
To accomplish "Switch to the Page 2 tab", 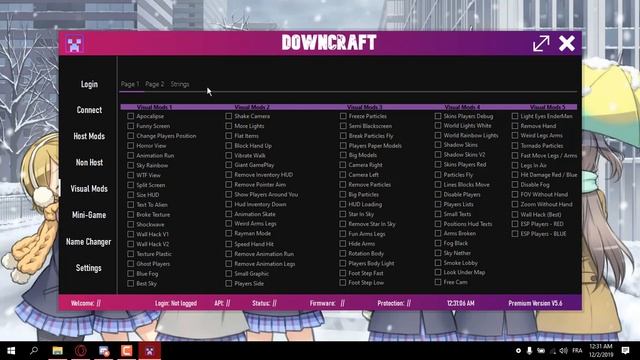I will [x=154, y=84].
